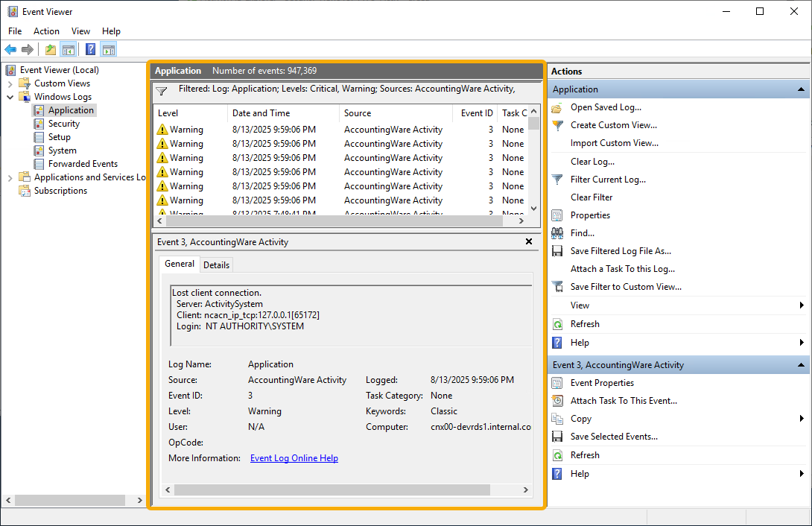Open the File menu

[x=15, y=31]
